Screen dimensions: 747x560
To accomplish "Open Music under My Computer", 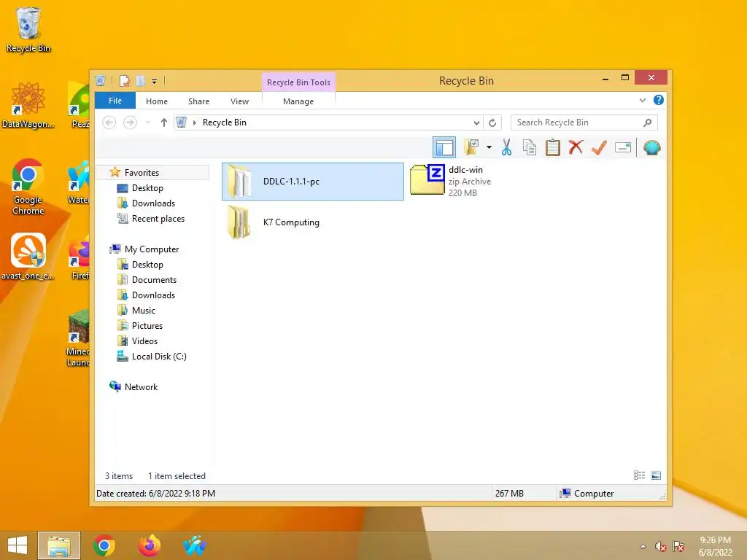I will (x=144, y=311).
